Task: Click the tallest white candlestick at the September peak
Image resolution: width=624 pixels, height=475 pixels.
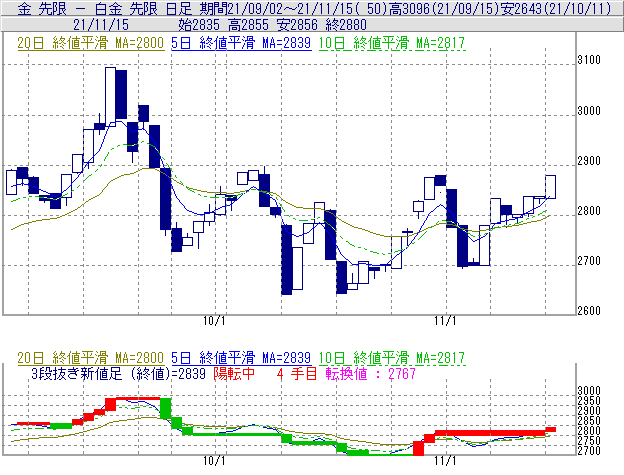Action: pos(110,97)
